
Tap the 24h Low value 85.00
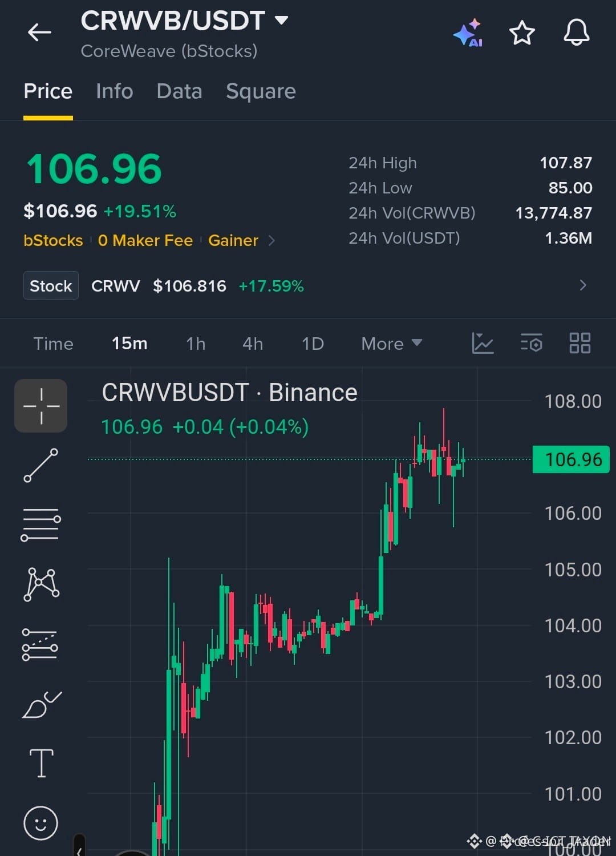pyautogui.click(x=570, y=188)
